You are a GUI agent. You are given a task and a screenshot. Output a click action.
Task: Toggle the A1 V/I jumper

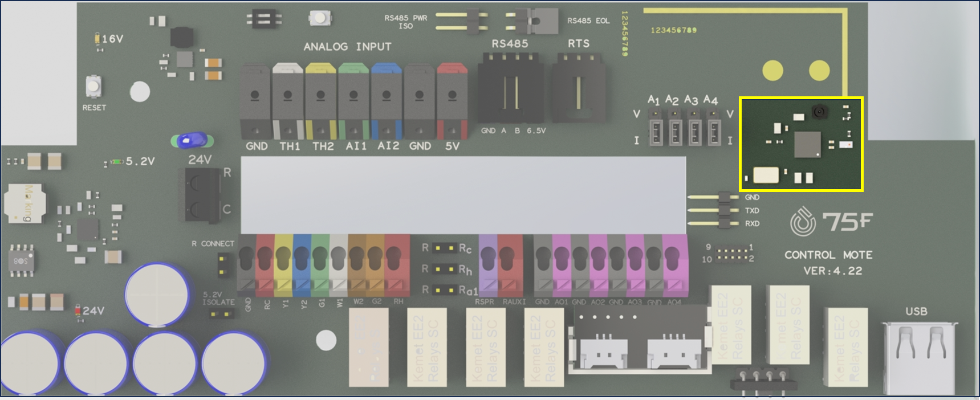(x=656, y=126)
